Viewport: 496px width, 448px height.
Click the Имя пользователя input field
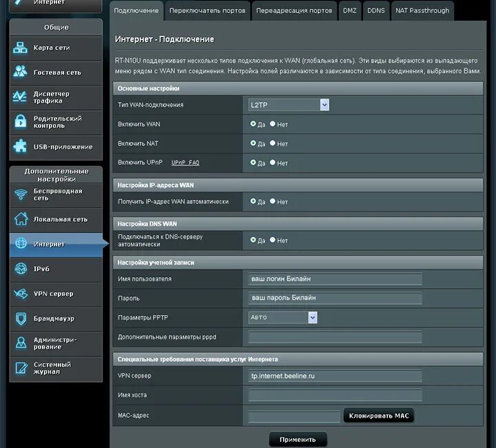[x=335, y=278]
